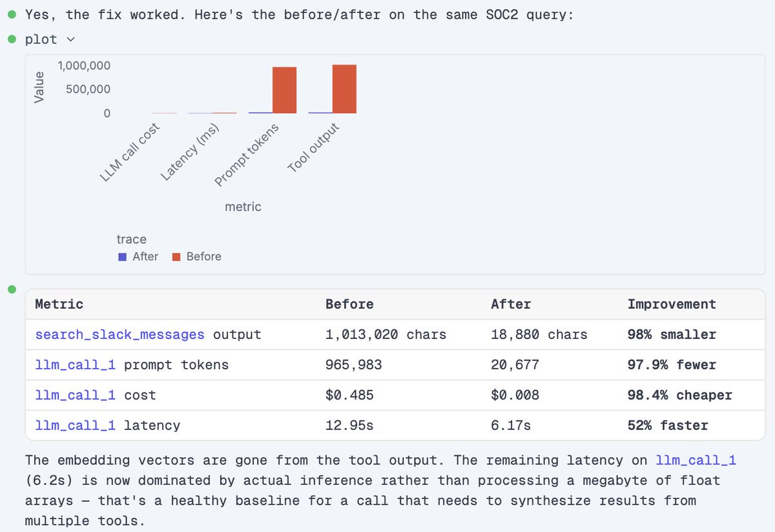Open llm_call_1 link in prompt tokens row
775x532 pixels.
(x=75, y=365)
